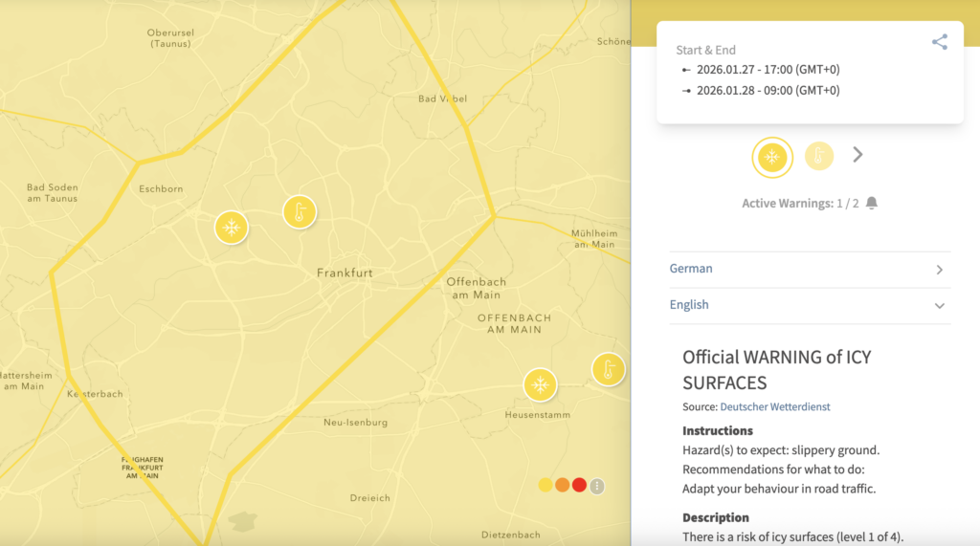Collapse the English language section
Image resolution: width=980 pixels, height=546 pixels.
click(809, 305)
